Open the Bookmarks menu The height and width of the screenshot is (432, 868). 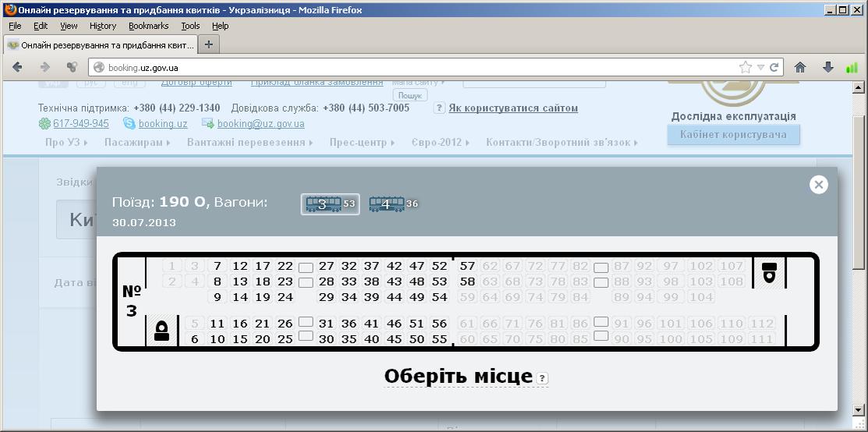pyautogui.click(x=148, y=26)
